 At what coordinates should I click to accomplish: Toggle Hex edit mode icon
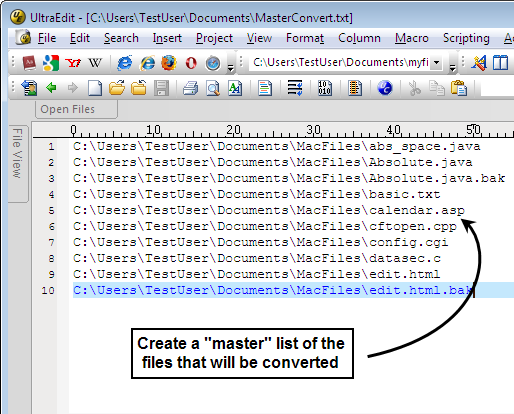[x=325, y=88]
